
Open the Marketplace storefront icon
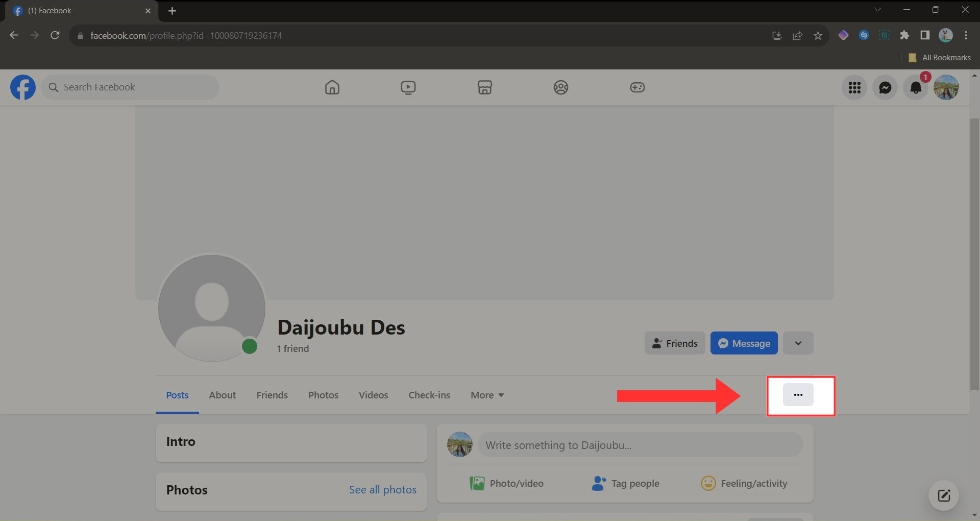(484, 87)
